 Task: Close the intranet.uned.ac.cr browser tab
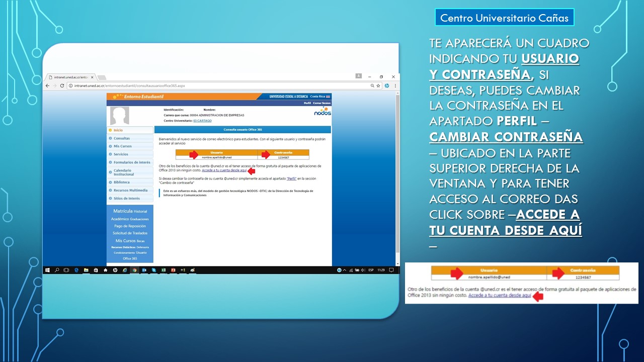pos(92,77)
